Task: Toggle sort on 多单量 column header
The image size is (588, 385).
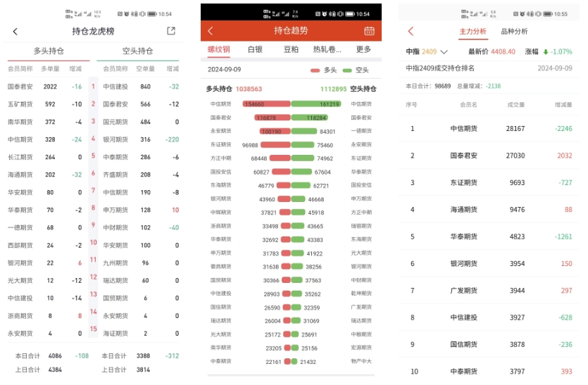Action: pos(50,69)
